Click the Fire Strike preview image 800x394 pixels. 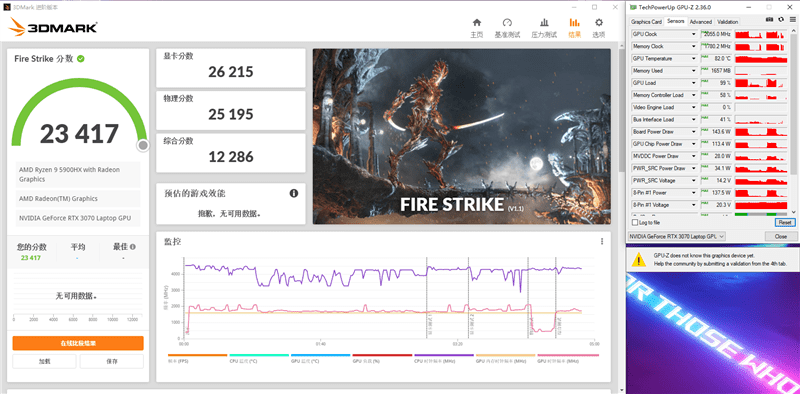pyautogui.click(x=461, y=136)
